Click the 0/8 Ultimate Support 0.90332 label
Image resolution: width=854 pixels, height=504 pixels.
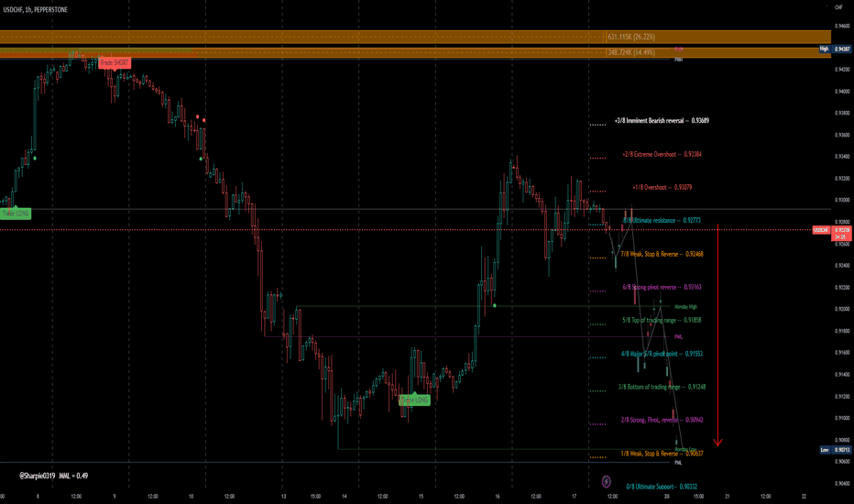[x=662, y=487]
